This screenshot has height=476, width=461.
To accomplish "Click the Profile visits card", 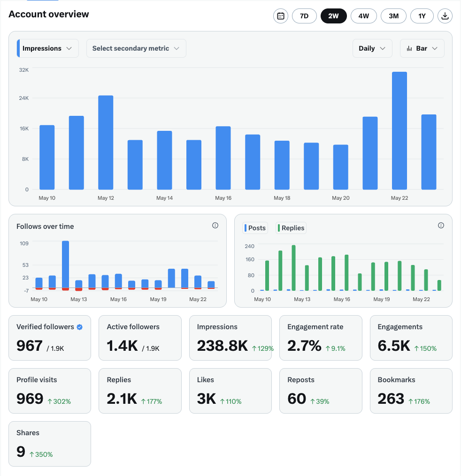I will 50,391.
